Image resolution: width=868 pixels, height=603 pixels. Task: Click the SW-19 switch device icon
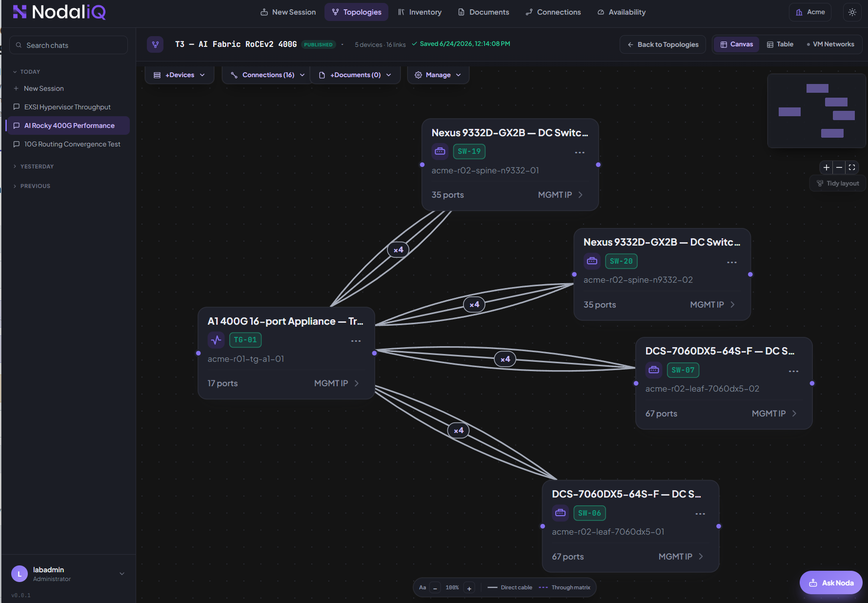(x=440, y=151)
